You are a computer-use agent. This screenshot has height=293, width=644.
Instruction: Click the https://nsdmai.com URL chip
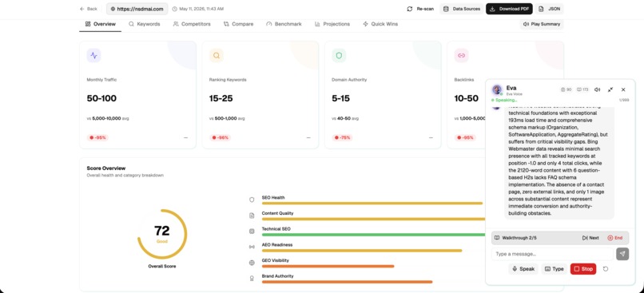[x=137, y=9]
